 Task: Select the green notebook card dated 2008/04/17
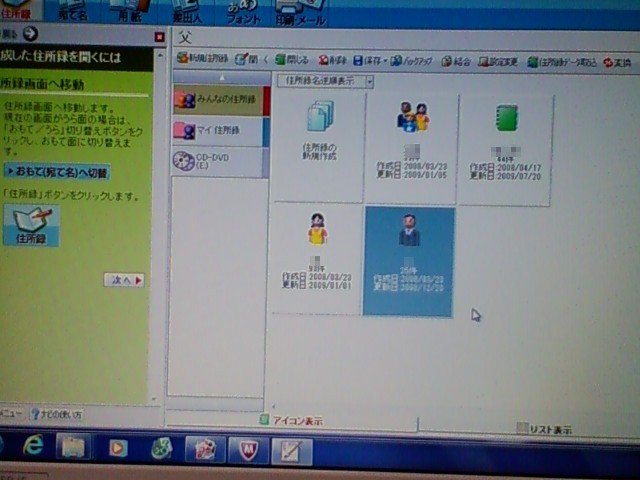click(x=505, y=149)
